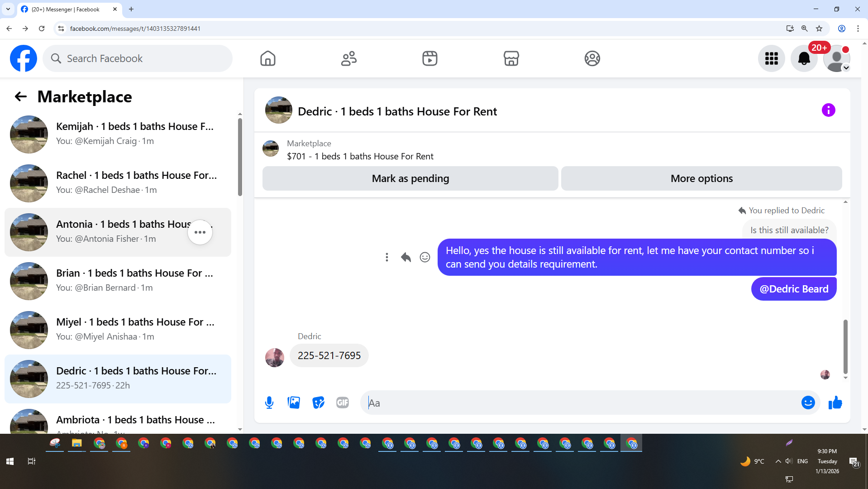Screen dimensions: 868x489
Task: Choose a sticker
Action: [318, 403]
